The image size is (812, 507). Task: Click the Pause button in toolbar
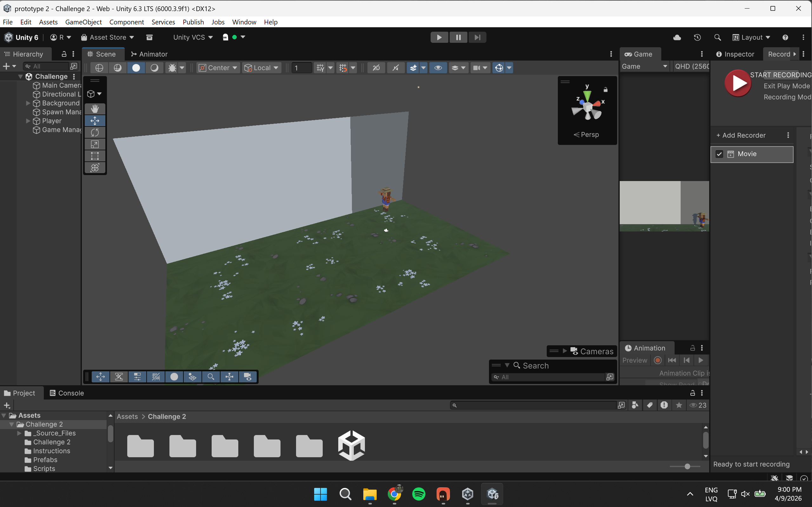(x=458, y=37)
